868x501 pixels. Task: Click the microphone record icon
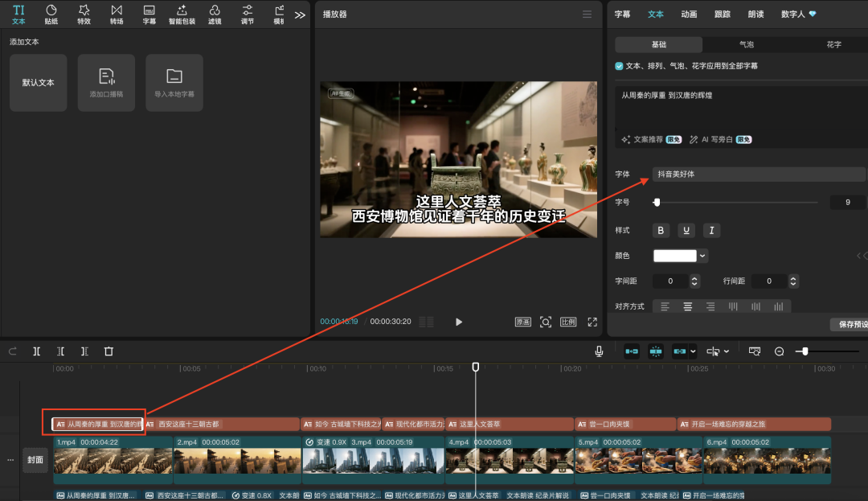[599, 351]
